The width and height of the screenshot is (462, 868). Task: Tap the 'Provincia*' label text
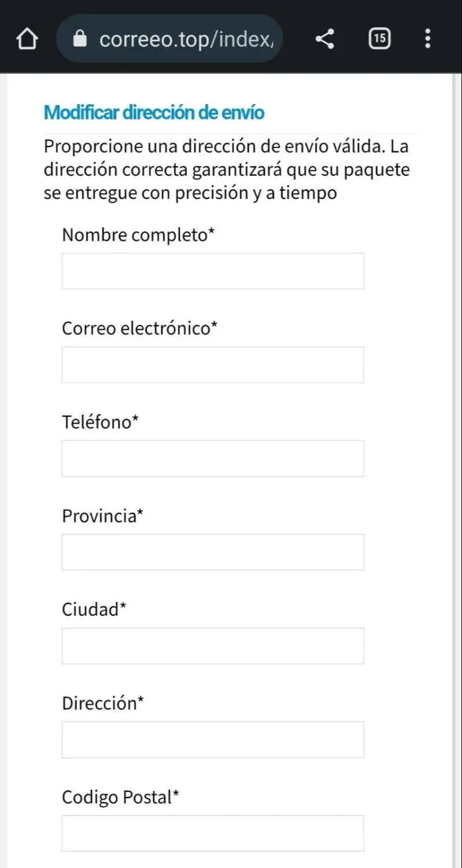point(102,516)
